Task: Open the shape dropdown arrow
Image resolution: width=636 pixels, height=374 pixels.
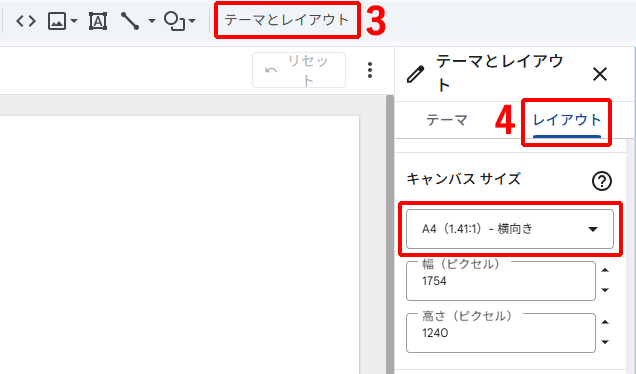Action: tap(192, 21)
